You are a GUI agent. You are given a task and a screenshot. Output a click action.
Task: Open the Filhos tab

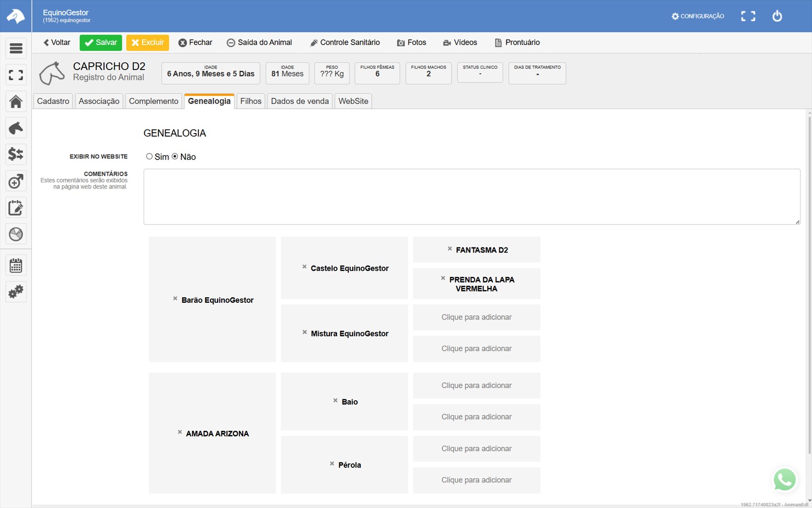(x=251, y=101)
